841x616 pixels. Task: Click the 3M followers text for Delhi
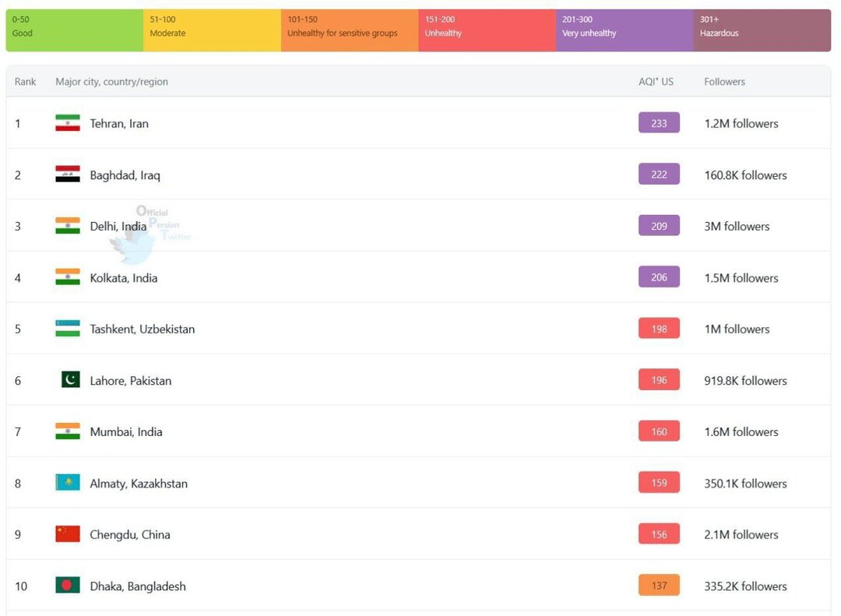tap(737, 226)
